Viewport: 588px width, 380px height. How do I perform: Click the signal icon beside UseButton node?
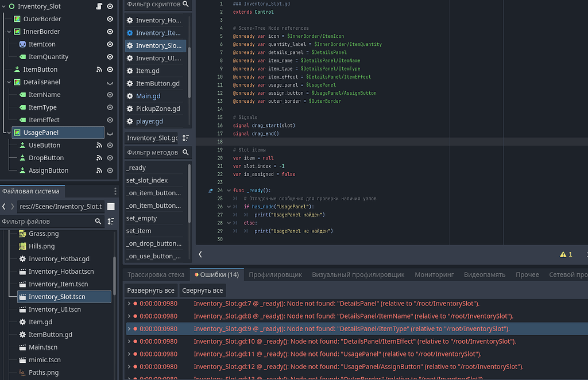99,145
